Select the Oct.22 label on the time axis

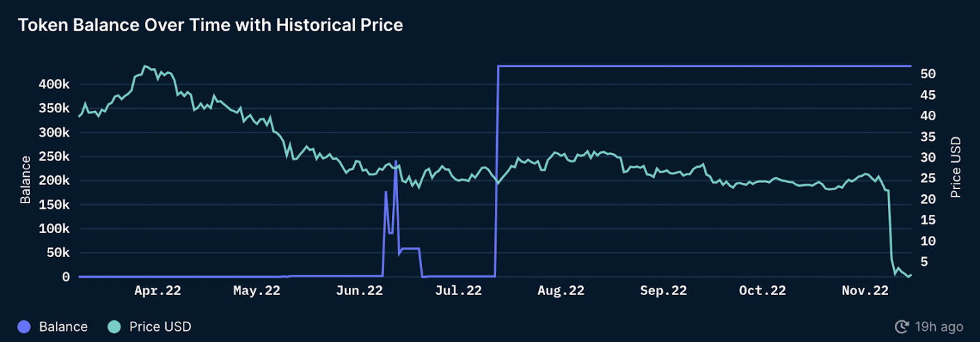point(762,291)
